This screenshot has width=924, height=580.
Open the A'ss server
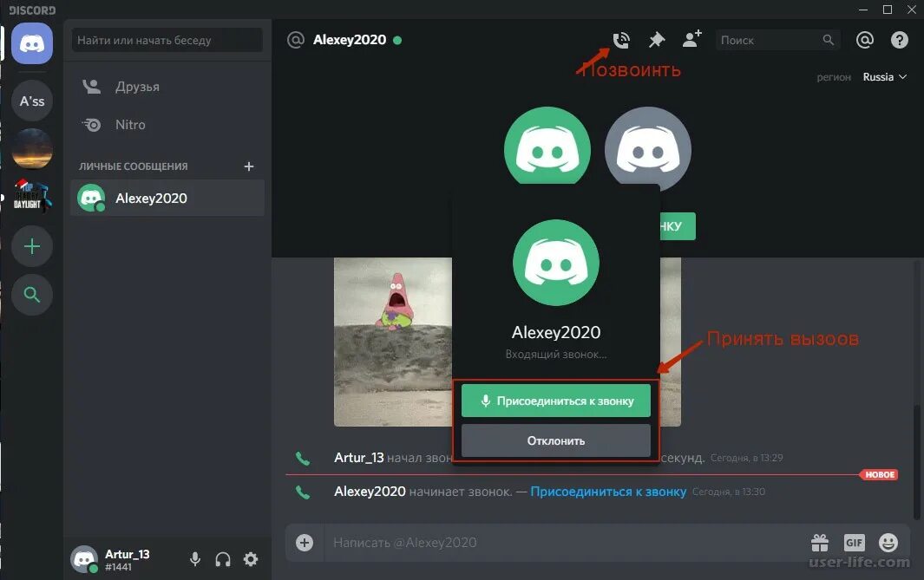[32, 101]
